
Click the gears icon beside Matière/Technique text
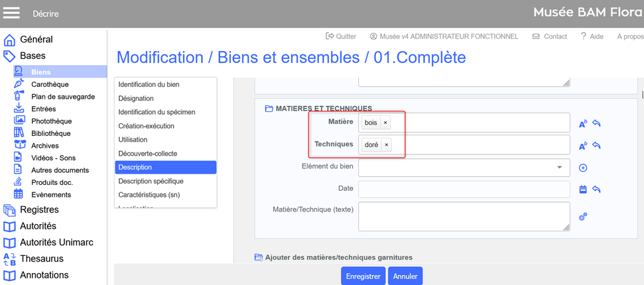pos(583,216)
